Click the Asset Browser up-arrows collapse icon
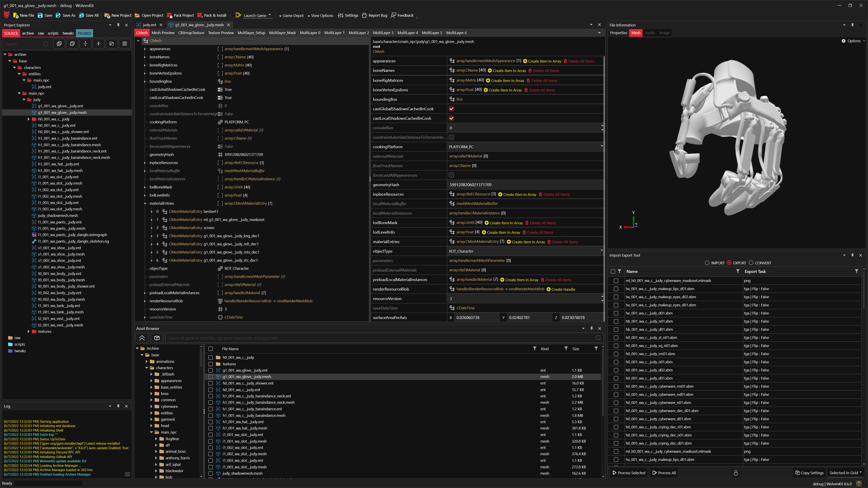 point(142,338)
